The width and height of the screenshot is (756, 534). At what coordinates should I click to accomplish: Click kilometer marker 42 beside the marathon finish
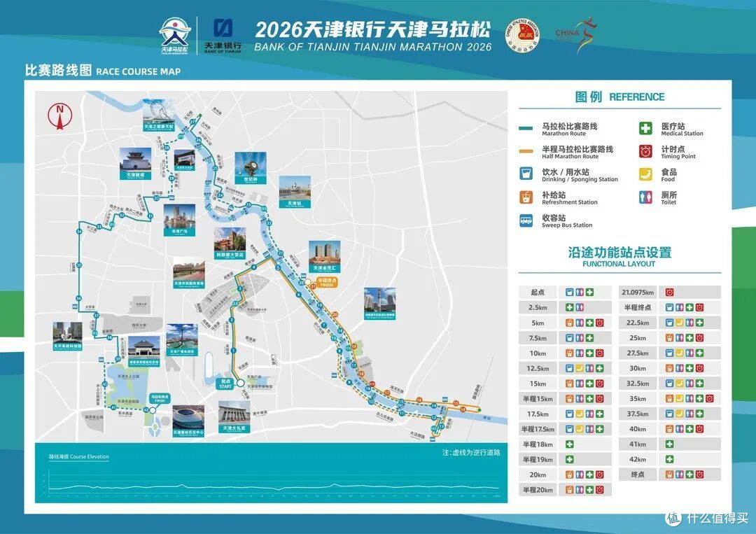point(146,409)
